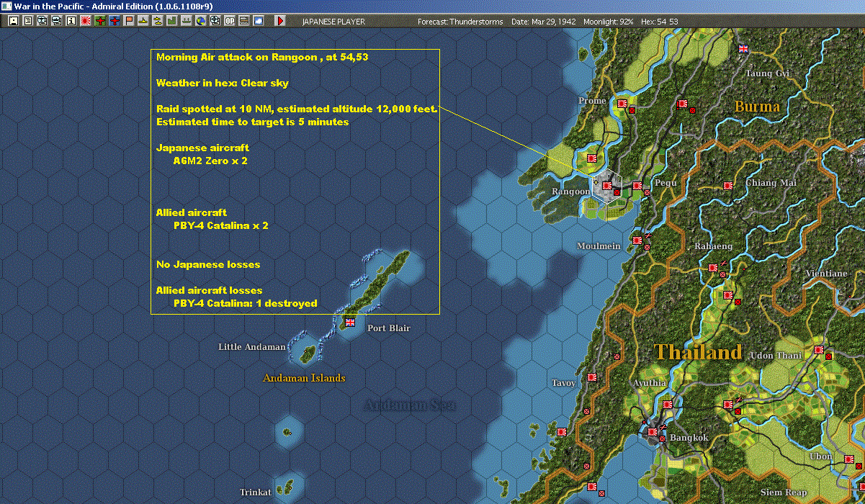Select the Japanese flag unit at Bangkok
The width and height of the screenshot is (865, 504).
pos(652,432)
